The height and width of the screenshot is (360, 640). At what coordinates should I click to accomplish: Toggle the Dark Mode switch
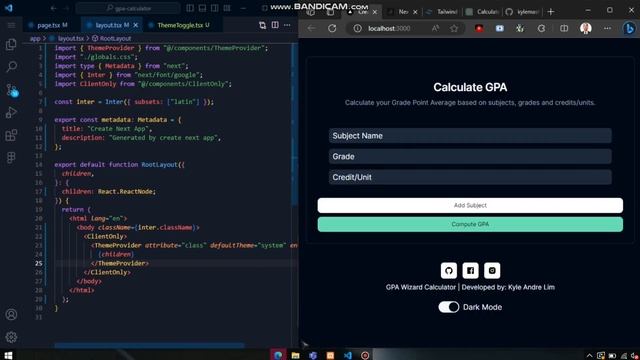coord(449,307)
